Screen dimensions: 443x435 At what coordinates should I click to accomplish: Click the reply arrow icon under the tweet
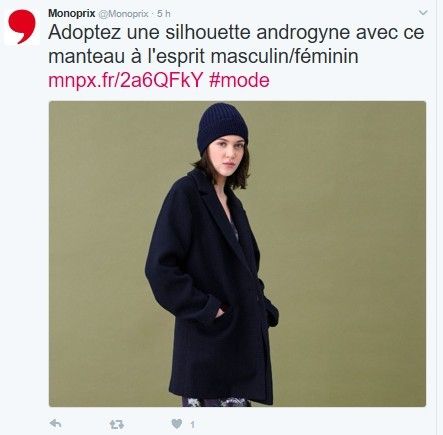pyautogui.click(x=55, y=424)
